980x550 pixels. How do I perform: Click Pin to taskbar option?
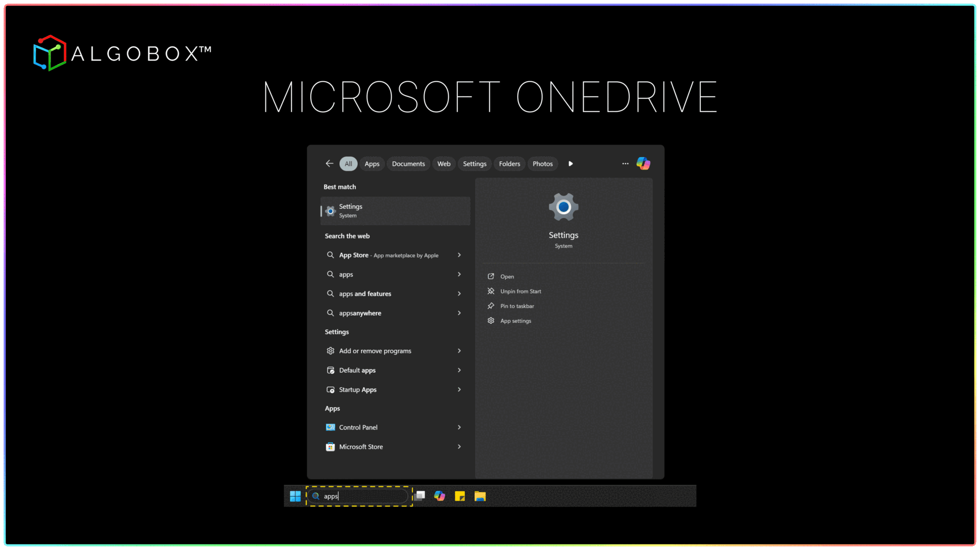point(517,306)
